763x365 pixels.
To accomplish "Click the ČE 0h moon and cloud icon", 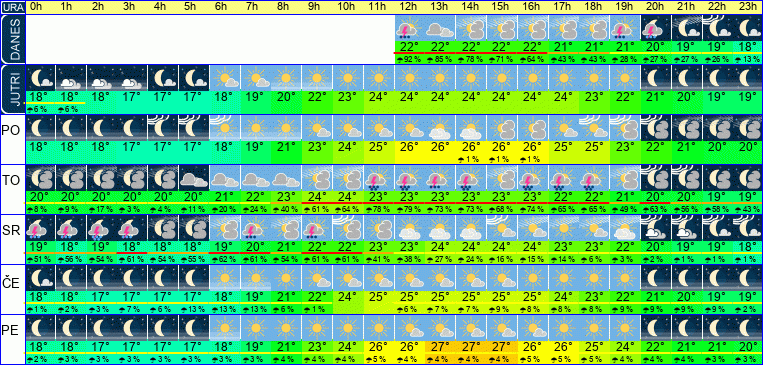I will click(x=41, y=278).
